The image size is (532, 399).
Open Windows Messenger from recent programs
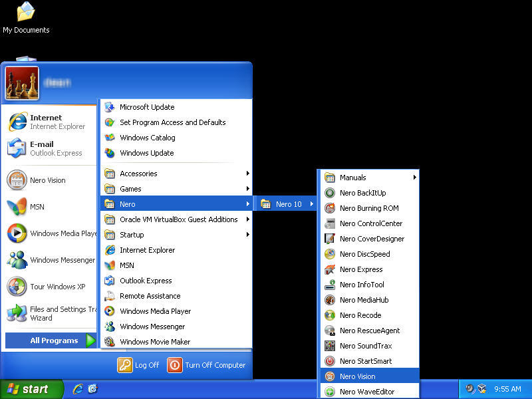click(49, 260)
